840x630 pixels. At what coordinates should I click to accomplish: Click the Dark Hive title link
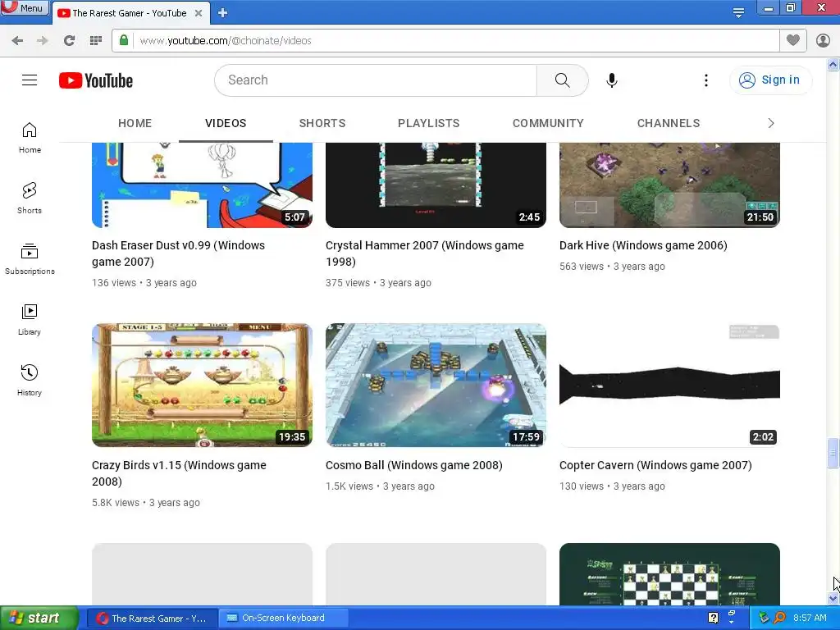point(643,245)
